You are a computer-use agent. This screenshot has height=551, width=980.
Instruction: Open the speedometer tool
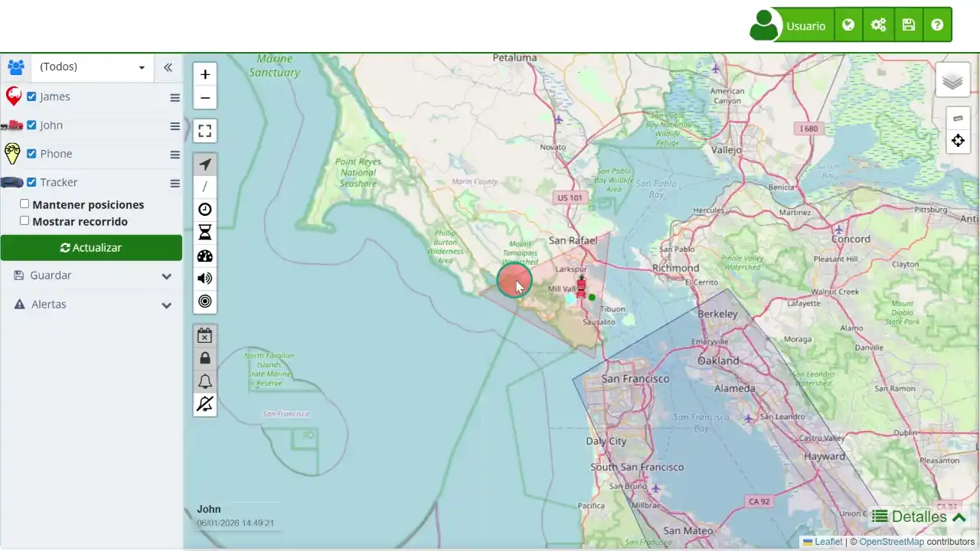pyautogui.click(x=204, y=255)
